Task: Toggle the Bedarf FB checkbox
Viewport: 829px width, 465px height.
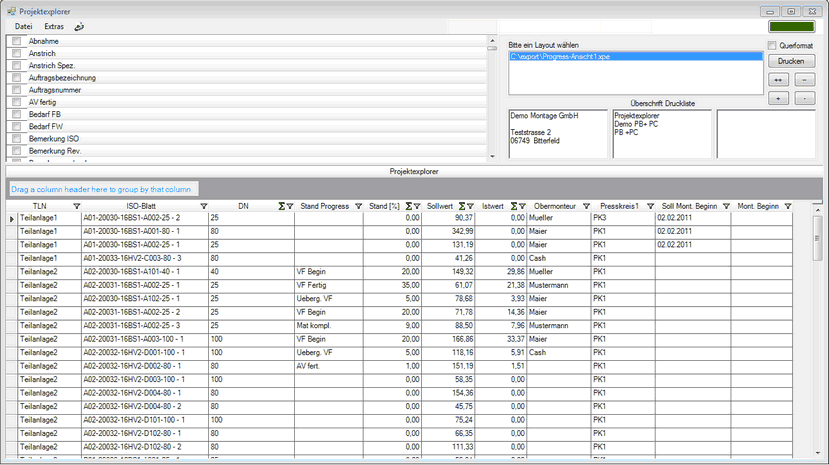Action: click(16, 114)
